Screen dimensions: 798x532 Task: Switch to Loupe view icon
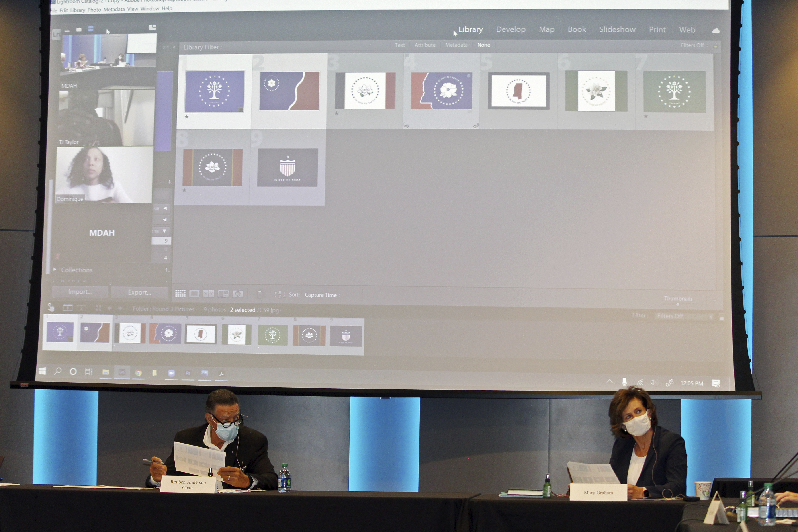coord(194,293)
